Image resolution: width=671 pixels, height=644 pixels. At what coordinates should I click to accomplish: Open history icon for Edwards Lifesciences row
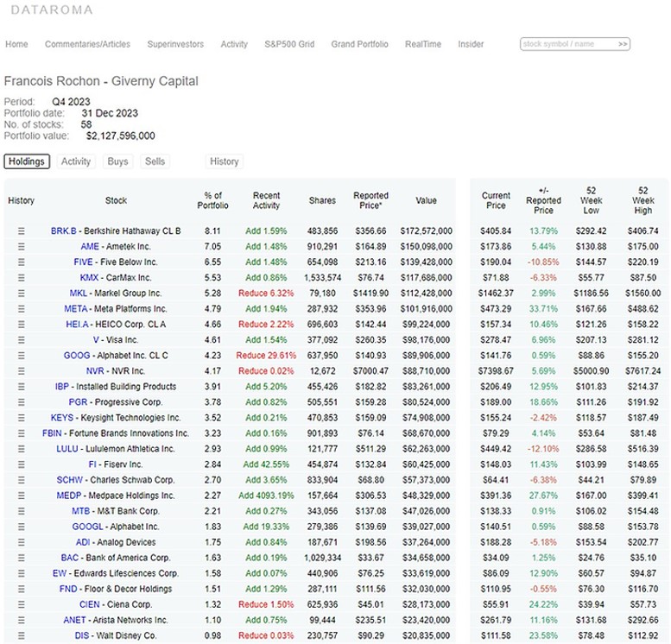[21, 573]
